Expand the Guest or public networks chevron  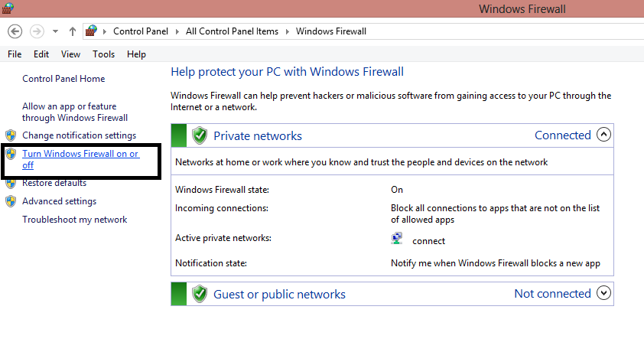coord(603,293)
